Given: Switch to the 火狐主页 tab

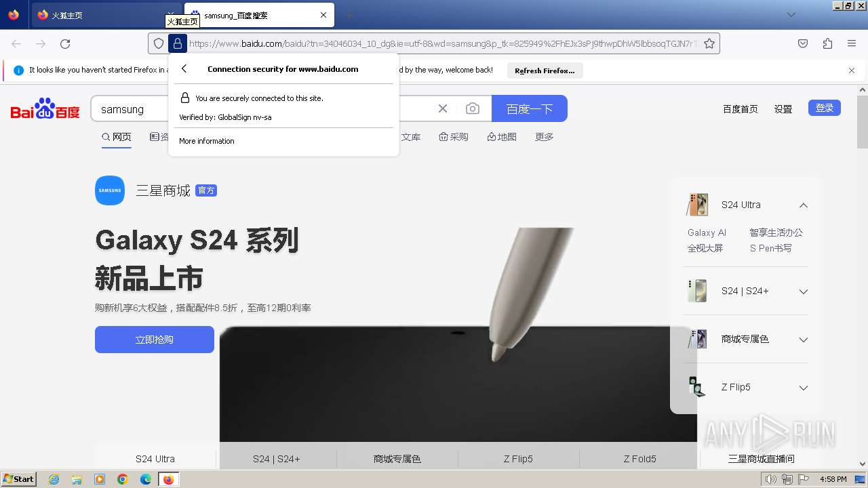Looking at the screenshot, I should 105,15.
